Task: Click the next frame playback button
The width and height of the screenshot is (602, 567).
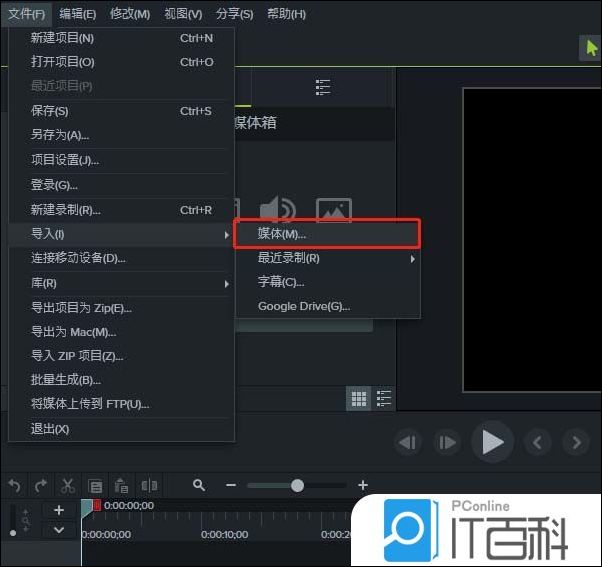Action: coord(447,443)
